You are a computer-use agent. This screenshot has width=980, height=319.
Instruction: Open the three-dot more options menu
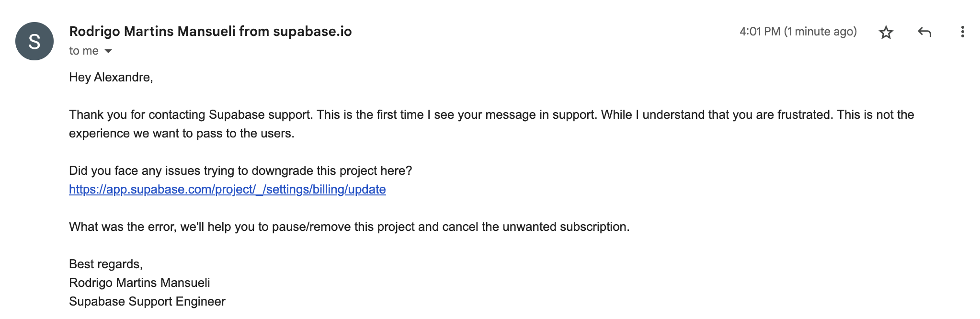tap(963, 32)
